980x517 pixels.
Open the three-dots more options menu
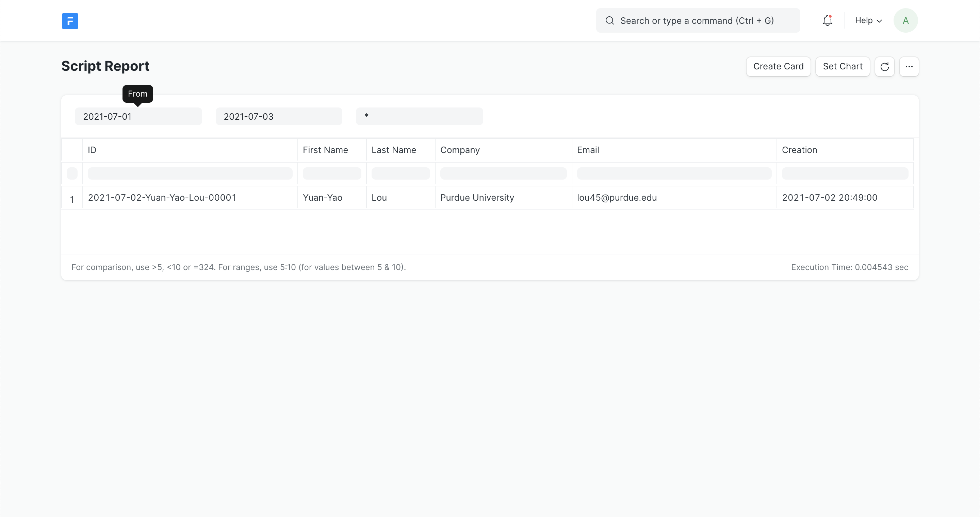click(909, 67)
